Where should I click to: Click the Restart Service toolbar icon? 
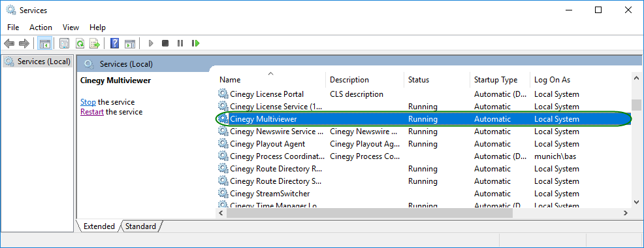coord(195,43)
